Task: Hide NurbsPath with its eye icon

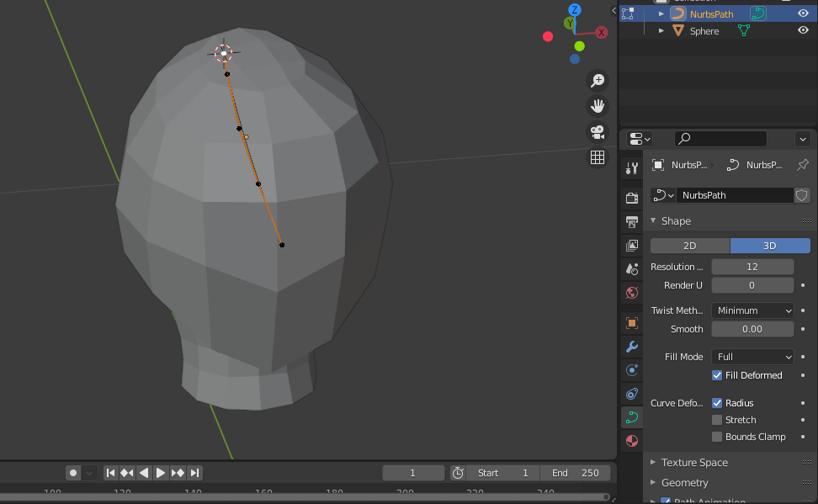Action: pyautogui.click(x=803, y=14)
